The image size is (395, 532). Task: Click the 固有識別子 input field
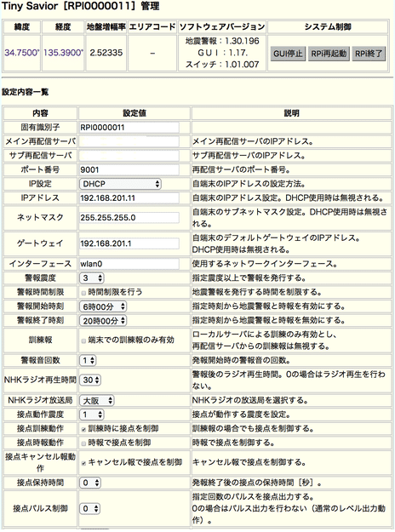tap(129, 128)
